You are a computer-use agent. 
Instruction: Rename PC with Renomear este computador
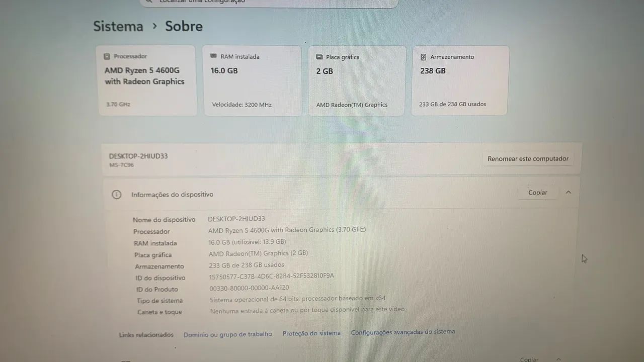tap(528, 158)
